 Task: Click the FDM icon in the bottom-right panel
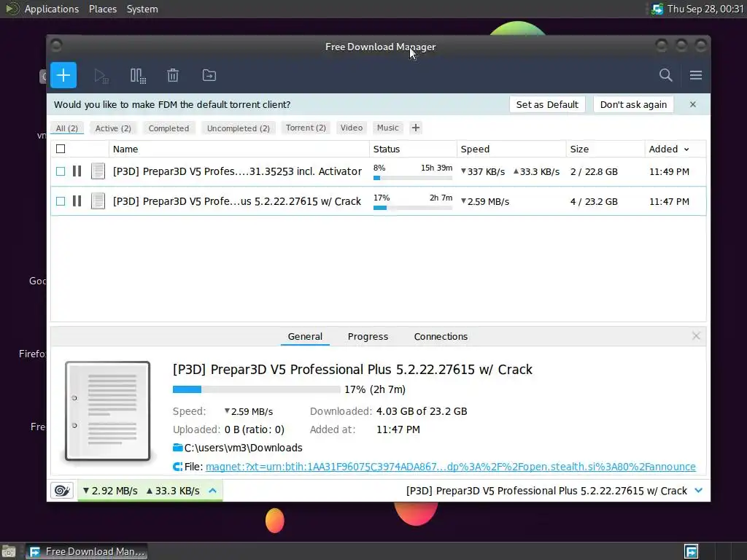(691, 551)
